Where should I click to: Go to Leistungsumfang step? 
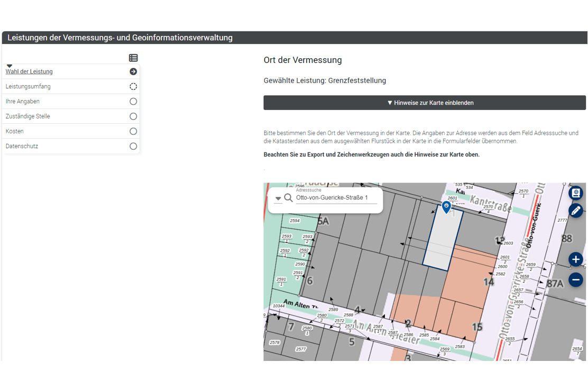point(28,86)
